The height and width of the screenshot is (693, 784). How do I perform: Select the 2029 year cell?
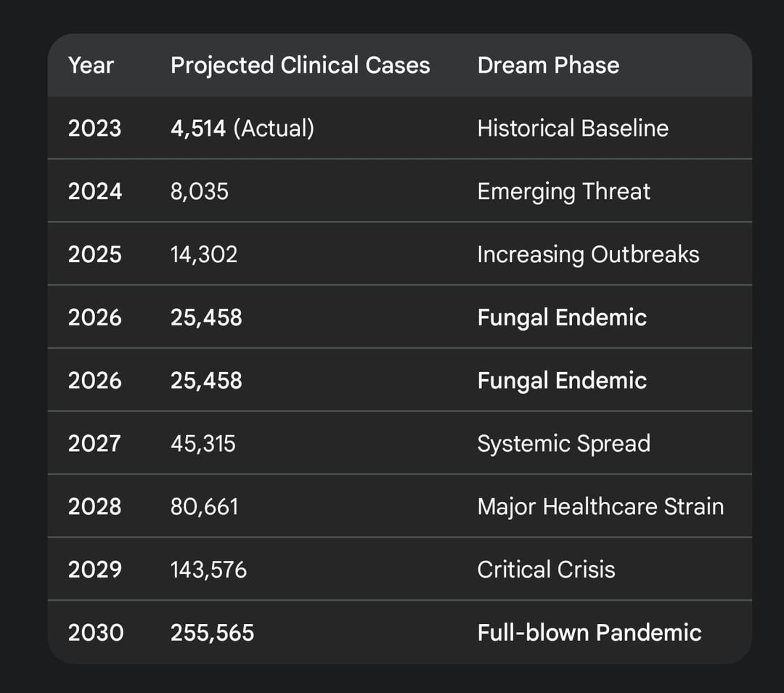coord(95,570)
